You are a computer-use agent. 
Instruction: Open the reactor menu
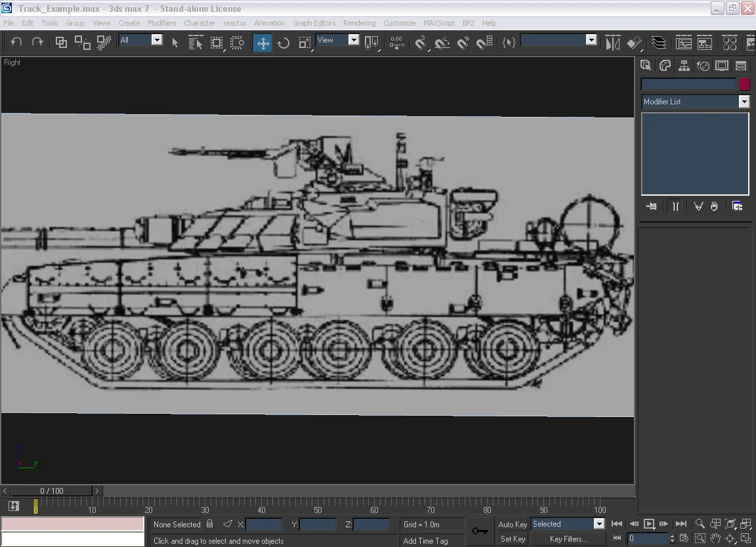[234, 23]
